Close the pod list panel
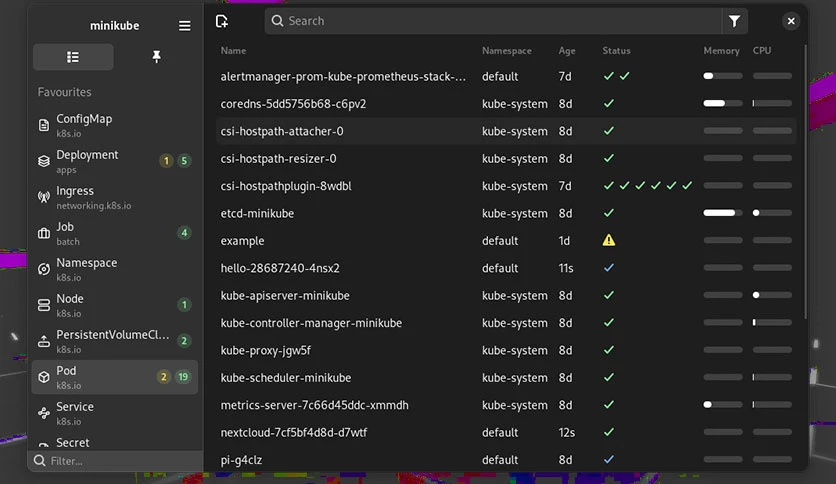836x484 pixels. (791, 21)
